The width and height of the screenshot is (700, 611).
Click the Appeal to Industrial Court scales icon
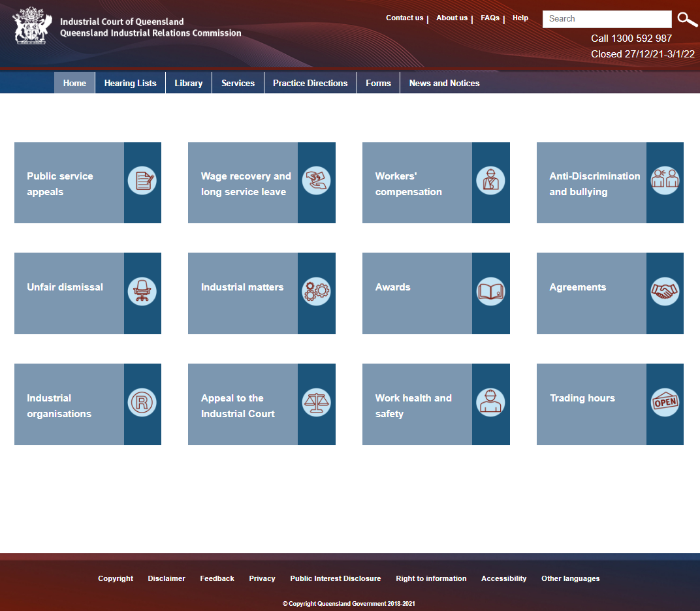317,403
